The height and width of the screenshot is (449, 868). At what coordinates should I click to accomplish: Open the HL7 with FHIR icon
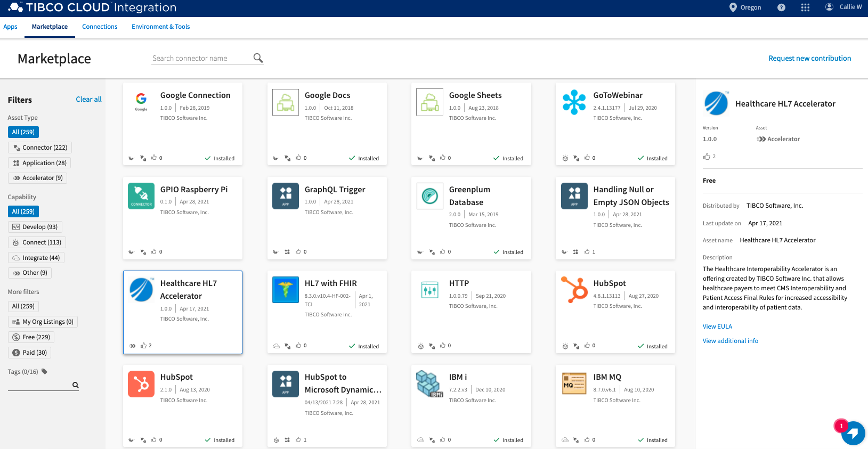tap(286, 290)
